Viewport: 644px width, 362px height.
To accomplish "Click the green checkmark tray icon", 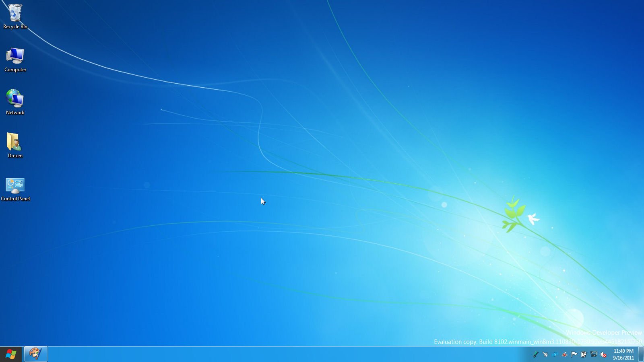I will click(536, 354).
